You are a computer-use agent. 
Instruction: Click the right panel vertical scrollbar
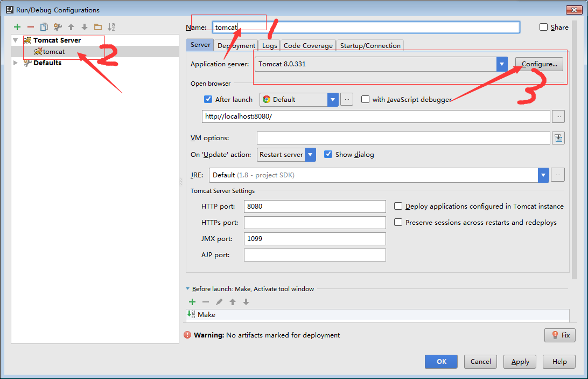(x=575, y=150)
